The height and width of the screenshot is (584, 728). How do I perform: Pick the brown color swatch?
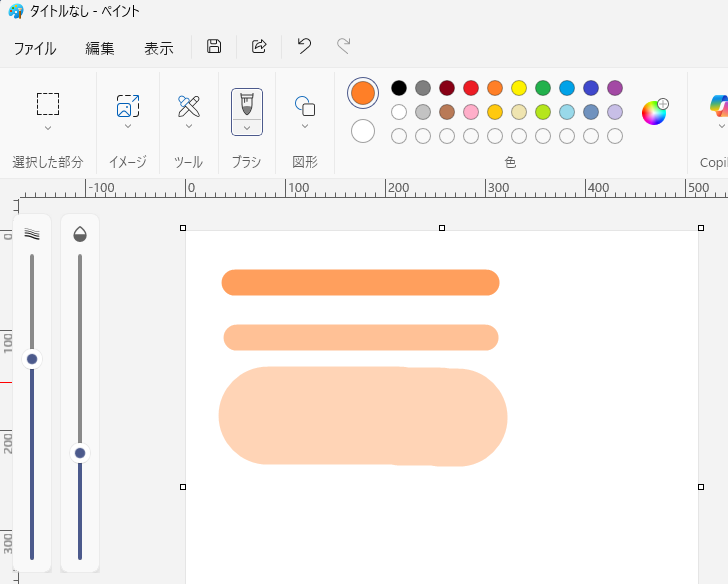[447, 112]
